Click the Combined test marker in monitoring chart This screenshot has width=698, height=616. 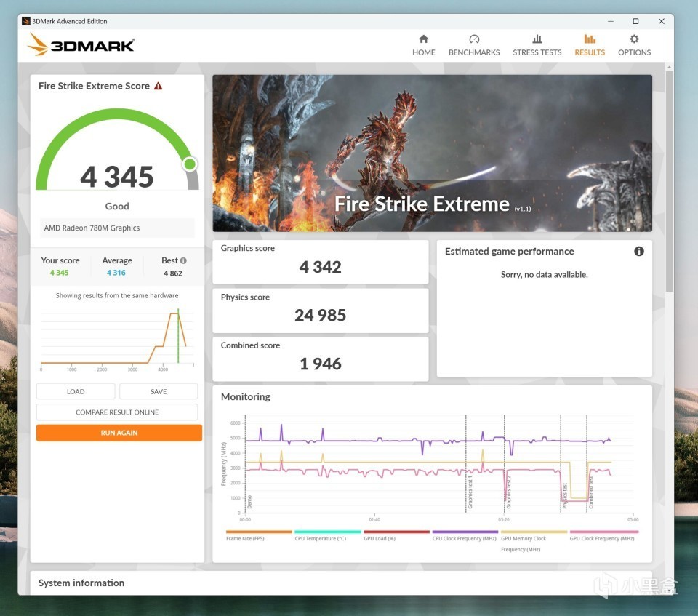[x=590, y=492]
